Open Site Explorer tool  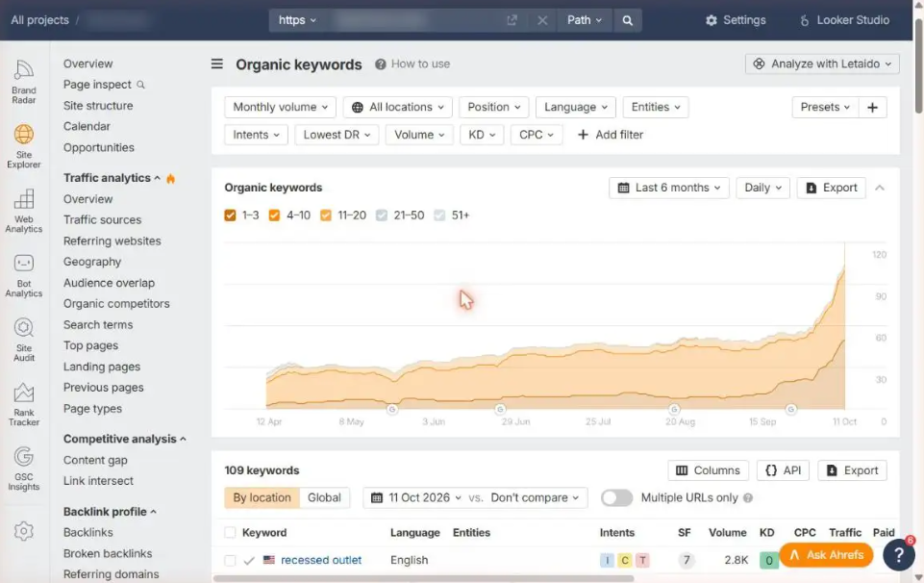point(24,146)
